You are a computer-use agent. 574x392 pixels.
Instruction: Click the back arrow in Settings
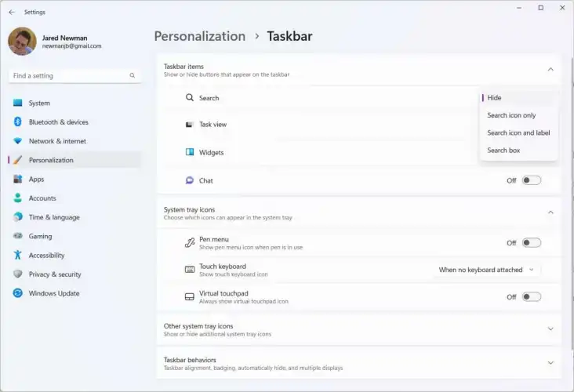[x=11, y=13]
